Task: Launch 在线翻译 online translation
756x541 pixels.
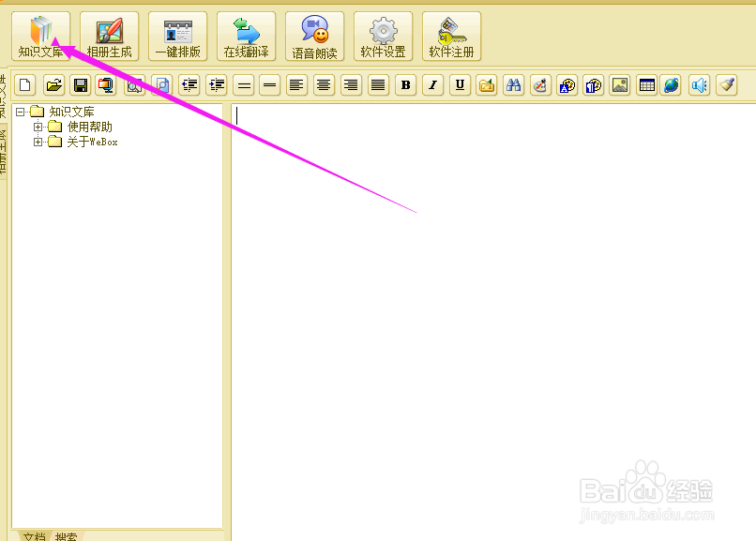Action: click(x=247, y=37)
